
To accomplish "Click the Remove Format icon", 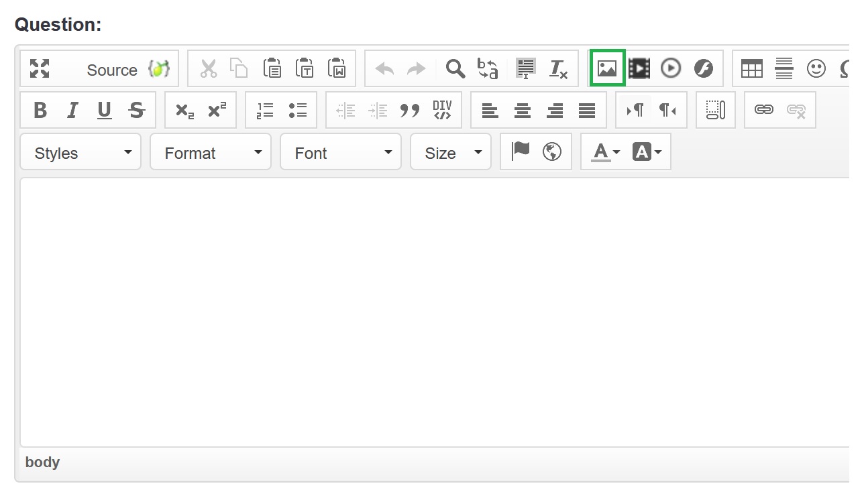I will 558,68.
